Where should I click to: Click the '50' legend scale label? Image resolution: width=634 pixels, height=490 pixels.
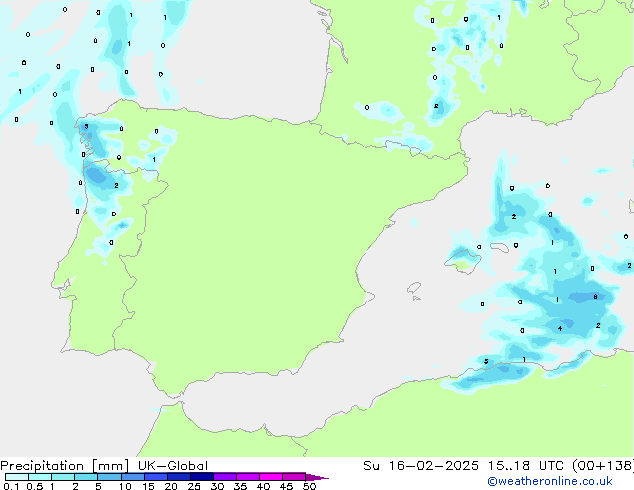coord(309,486)
